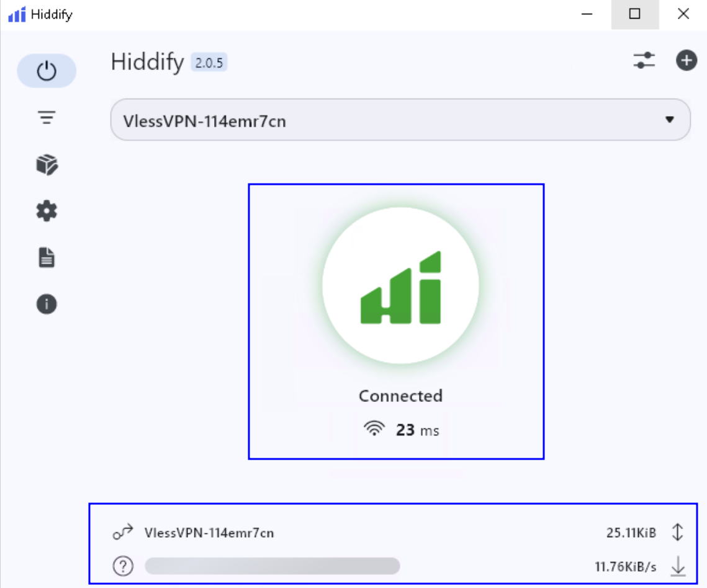Viewport: 707px width, 588px height.
Task: Click the proxy connection icon beside VlessVPN
Action: pos(124,532)
